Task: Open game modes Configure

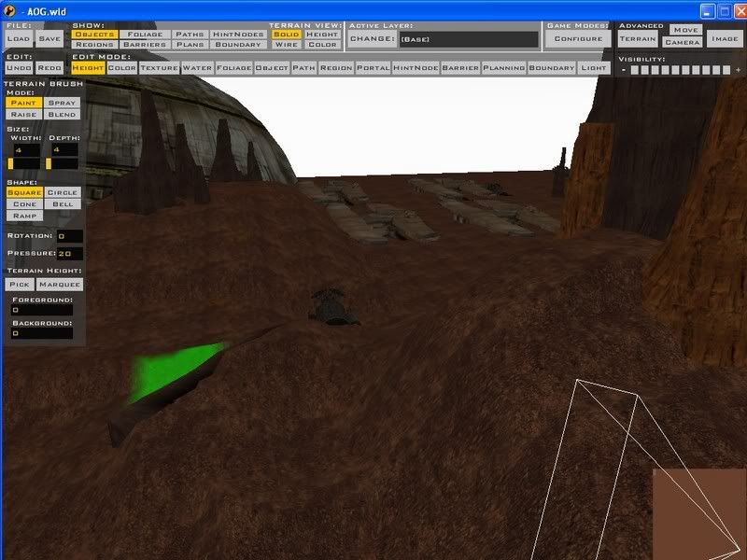Action: click(x=578, y=39)
